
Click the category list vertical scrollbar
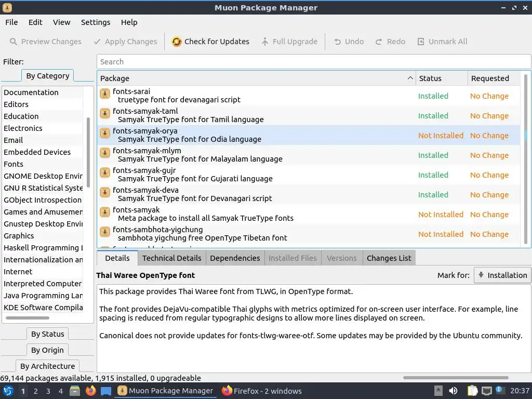[x=88, y=152]
